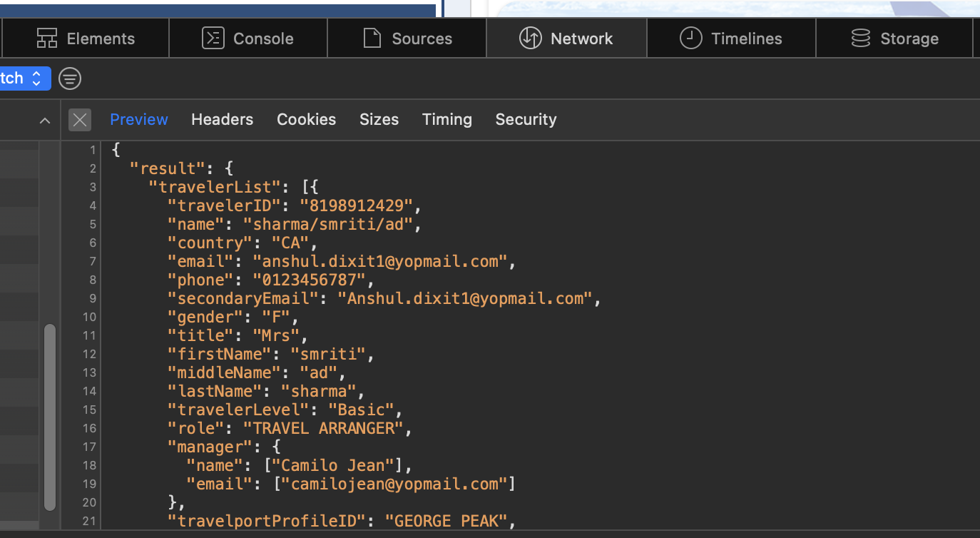Open the Elements inspector tab
Screen dimensions: 980x538
click(x=86, y=39)
